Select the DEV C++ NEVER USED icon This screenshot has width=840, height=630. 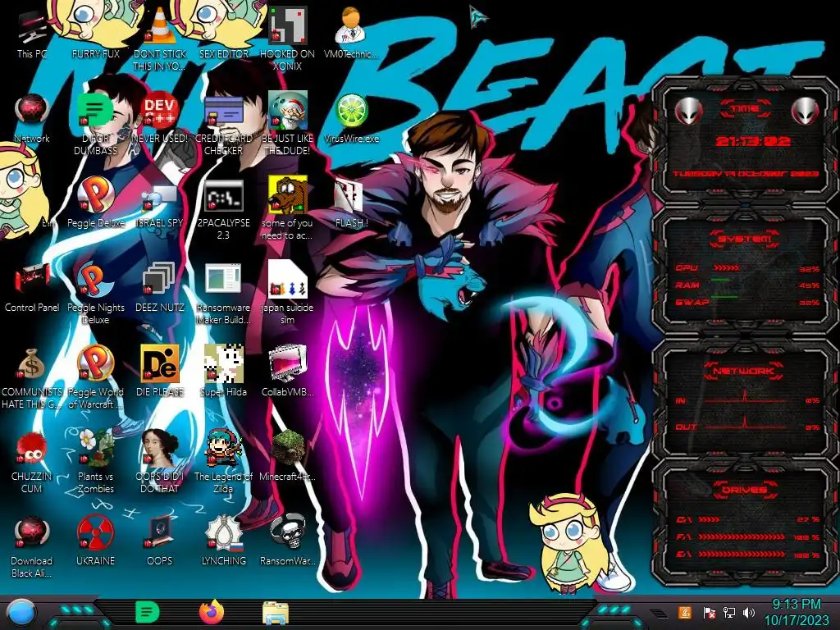coord(159,111)
